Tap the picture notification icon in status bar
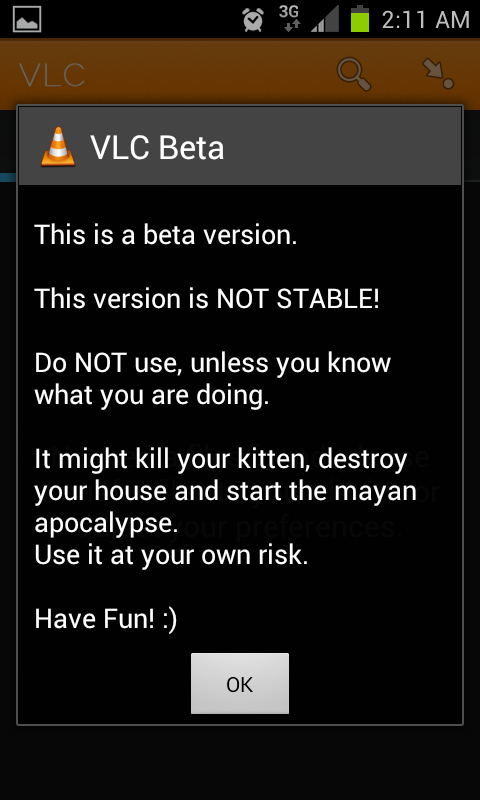The image size is (480, 800). click(27, 19)
